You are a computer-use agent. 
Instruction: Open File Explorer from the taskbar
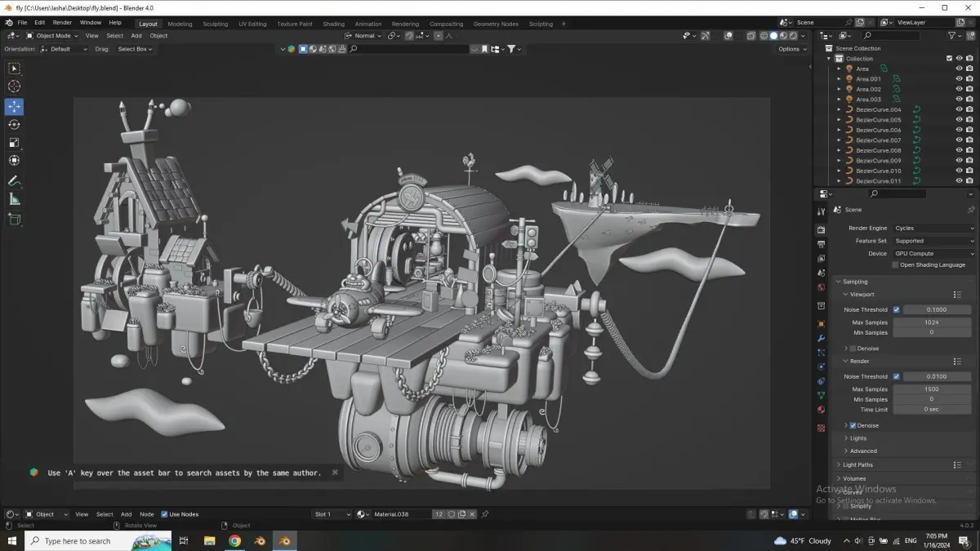(x=209, y=540)
